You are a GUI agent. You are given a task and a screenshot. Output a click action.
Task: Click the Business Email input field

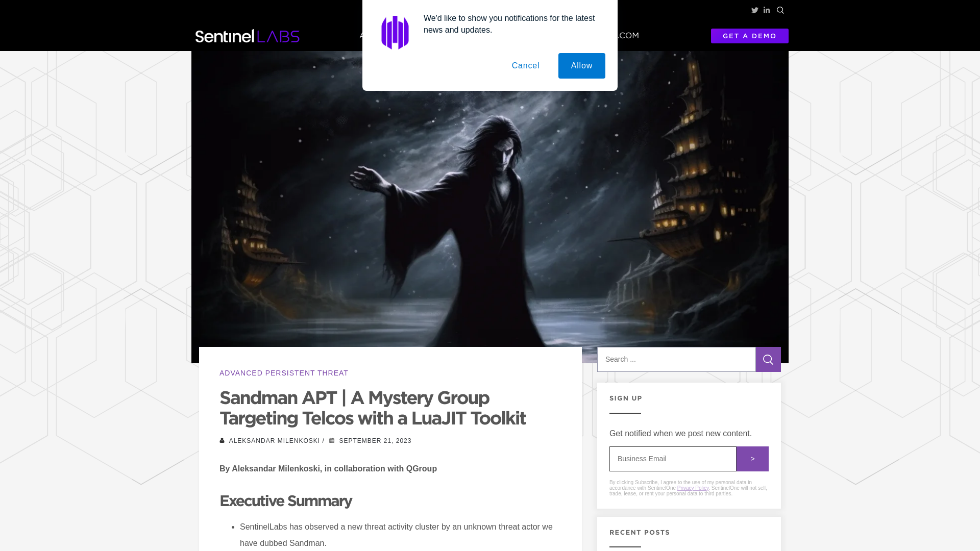coord(672,459)
